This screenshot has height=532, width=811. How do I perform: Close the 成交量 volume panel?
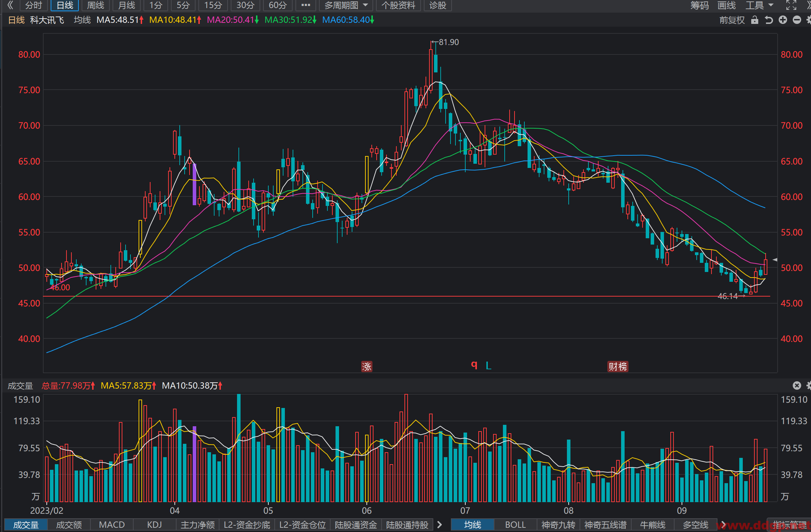pyautogui.click(x=797, y=385)
